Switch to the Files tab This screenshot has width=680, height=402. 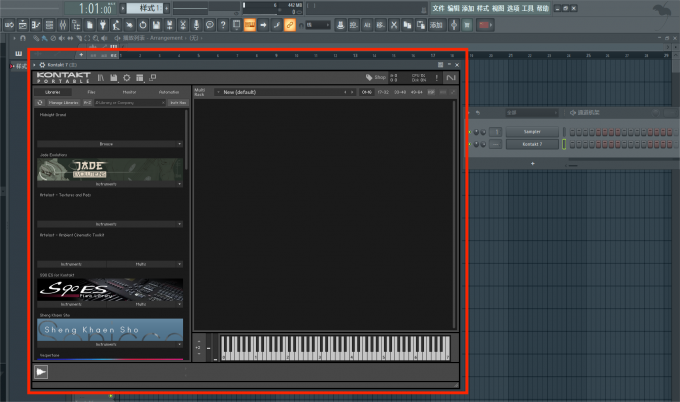tap(91, 92)
